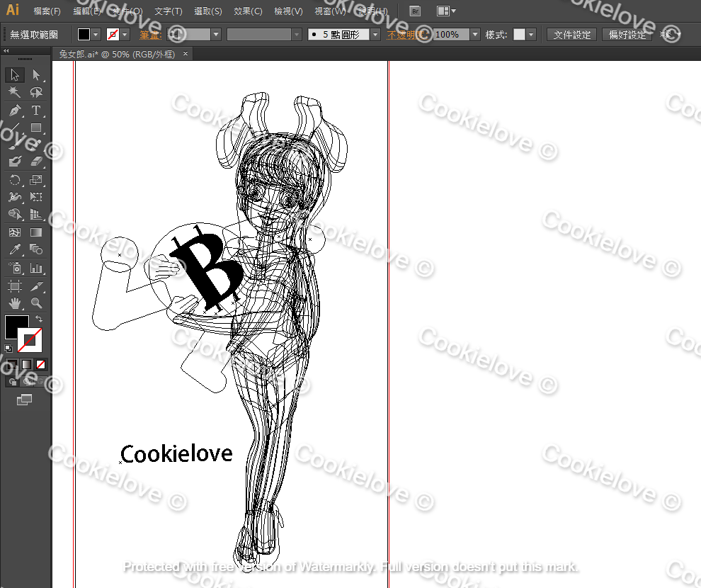Enable Draw Behind mode

point(27,381)
